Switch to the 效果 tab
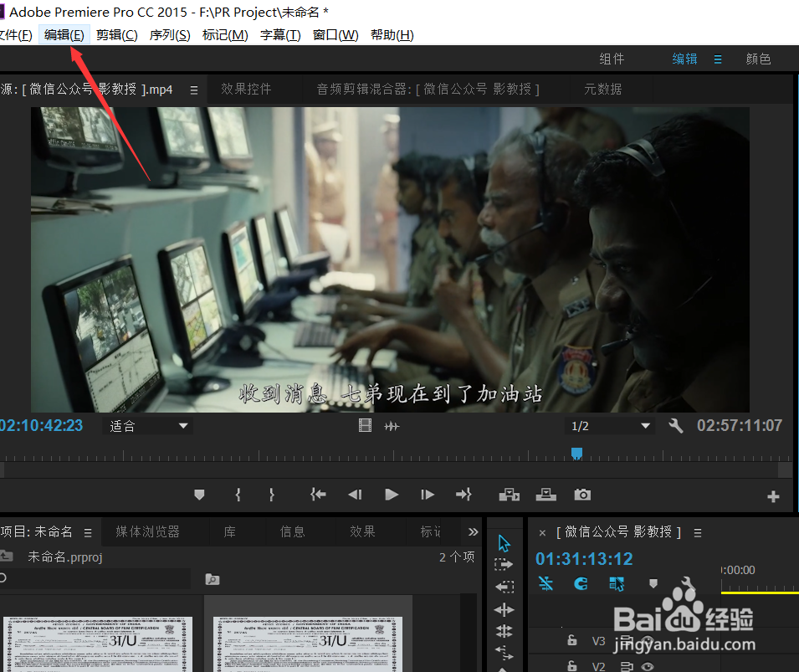 pyautogui.click(x=363, y=531)
